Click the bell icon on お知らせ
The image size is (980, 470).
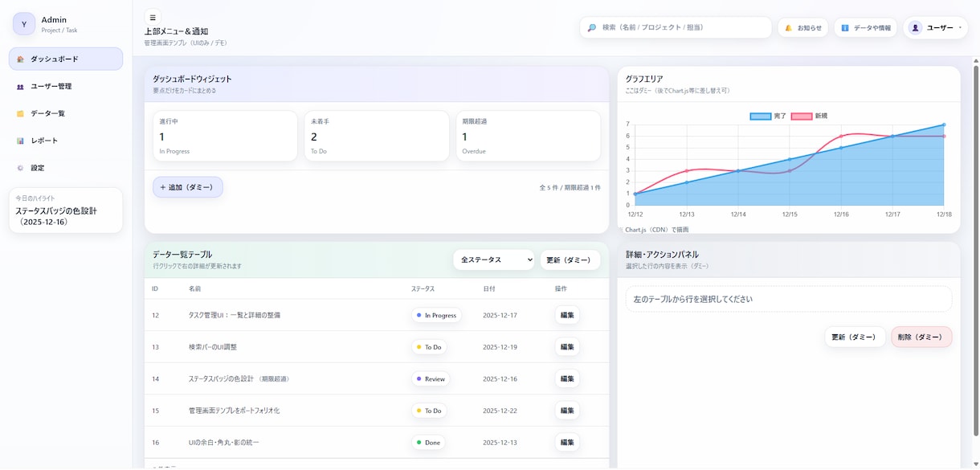pyautogui.click(x=789, y=28)
